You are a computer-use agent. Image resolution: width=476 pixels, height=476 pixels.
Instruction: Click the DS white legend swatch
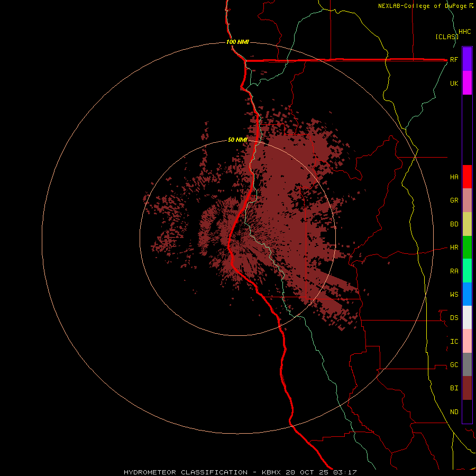[467, 317]
